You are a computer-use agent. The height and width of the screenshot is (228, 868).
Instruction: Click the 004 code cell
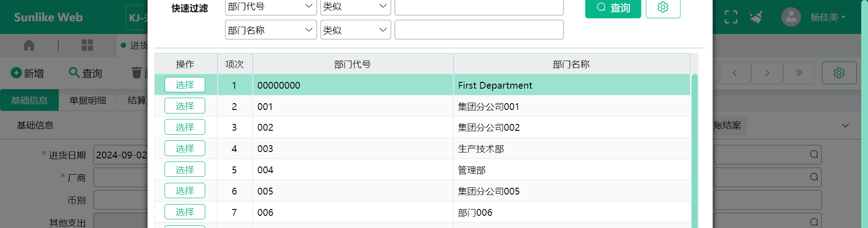pos(353,170)
